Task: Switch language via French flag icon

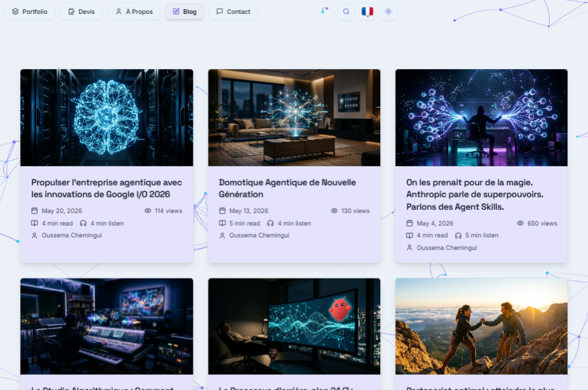Action: 367,12
